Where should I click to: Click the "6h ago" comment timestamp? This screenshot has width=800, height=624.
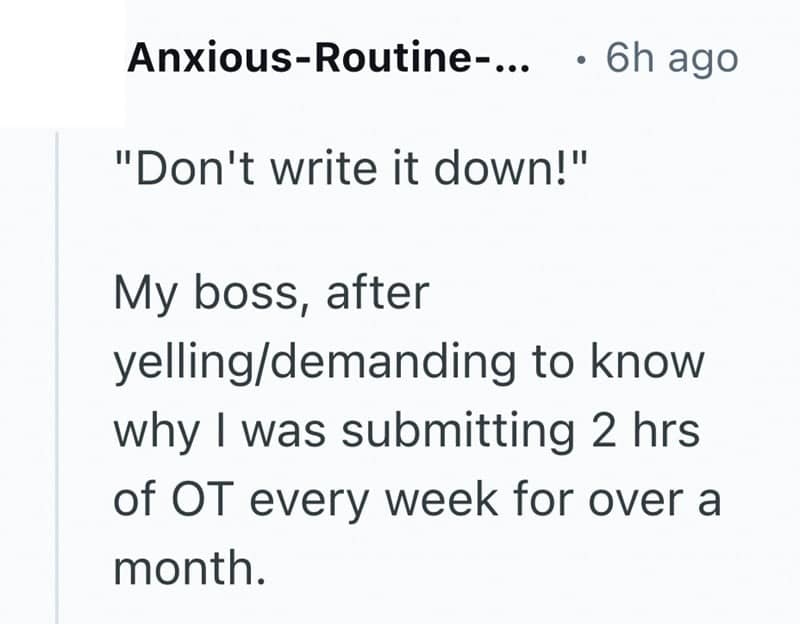[x=672, y=59]
